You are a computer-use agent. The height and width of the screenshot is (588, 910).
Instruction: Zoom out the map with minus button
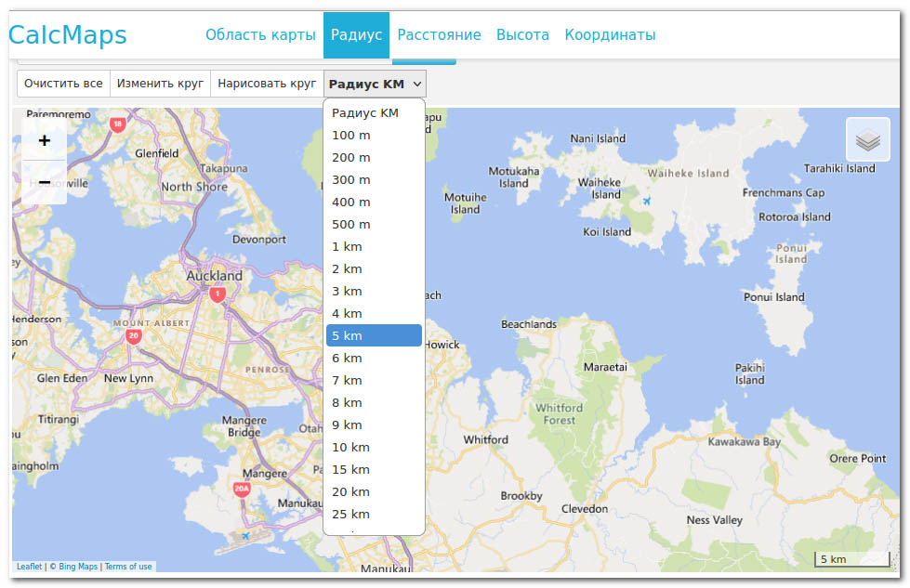(44, 182)
